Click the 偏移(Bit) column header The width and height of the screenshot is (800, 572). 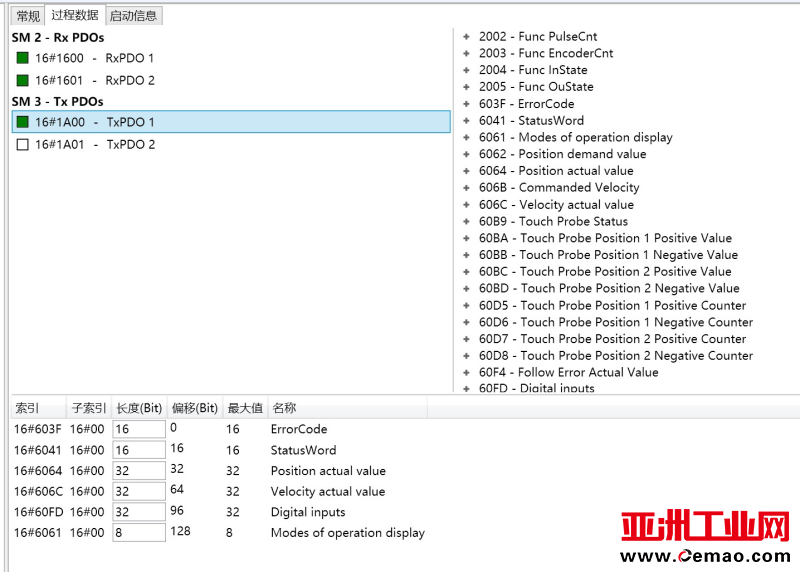(x=194, y=408)
